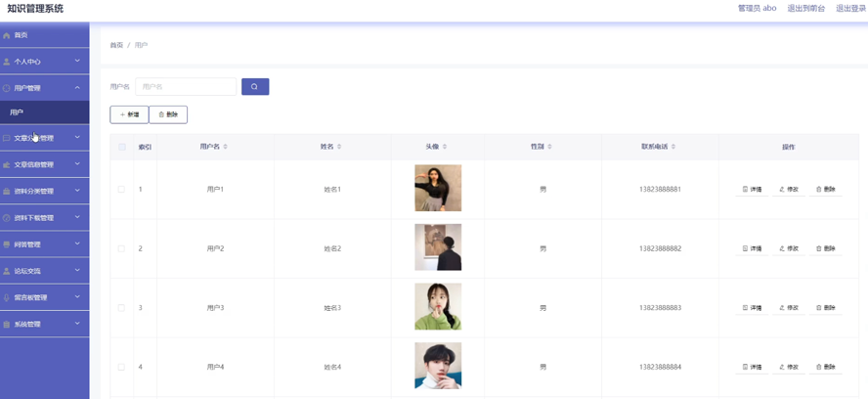Expand the 个人中心 menu chevron
This screenshot has width=868, height=399.
[x=77, y=61]
